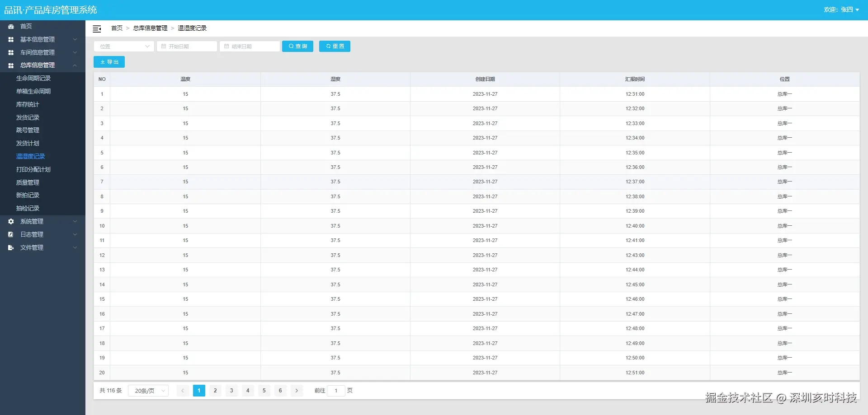Open the 位置 filter dropdown

pos(124,47)
